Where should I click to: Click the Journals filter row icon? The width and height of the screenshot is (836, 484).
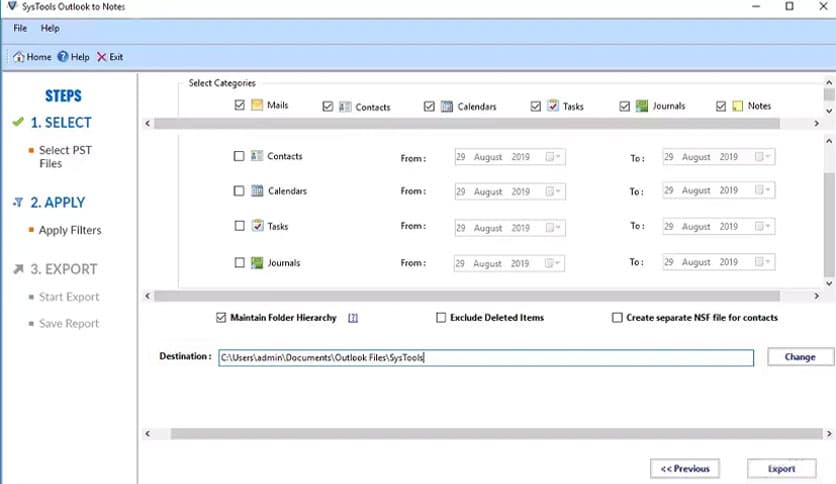tap(257, 262)
